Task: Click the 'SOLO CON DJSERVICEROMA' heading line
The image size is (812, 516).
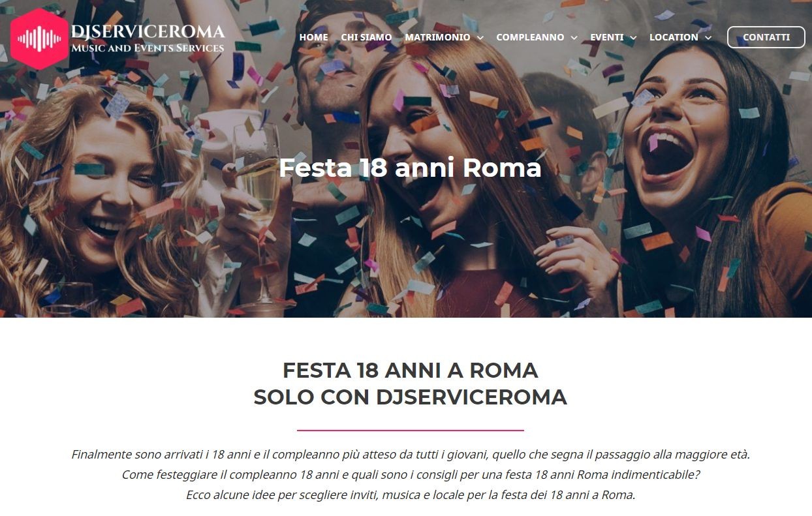Action: pos(410,397)
